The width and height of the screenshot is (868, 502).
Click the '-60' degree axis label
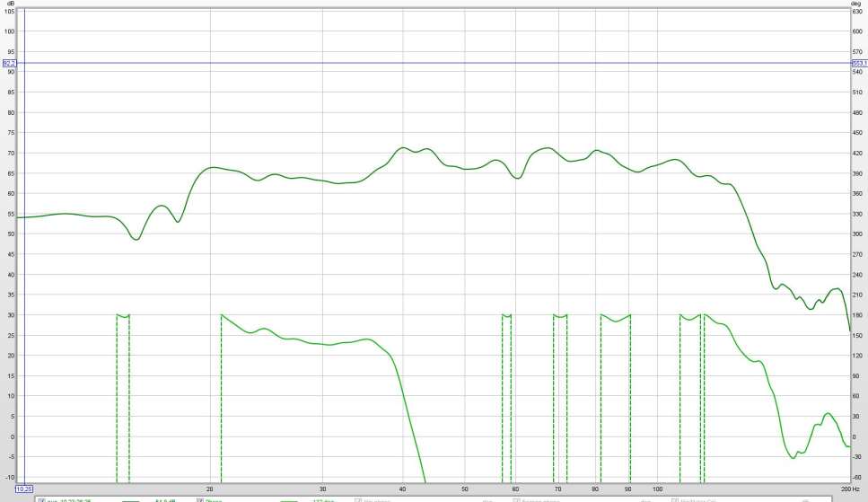click(856, 477)
